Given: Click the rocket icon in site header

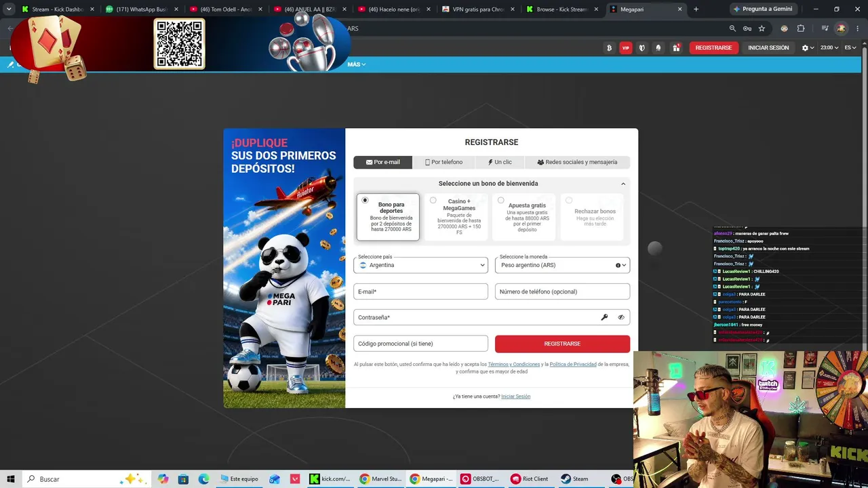Looking at the screenshot, I should pos(658,47).
